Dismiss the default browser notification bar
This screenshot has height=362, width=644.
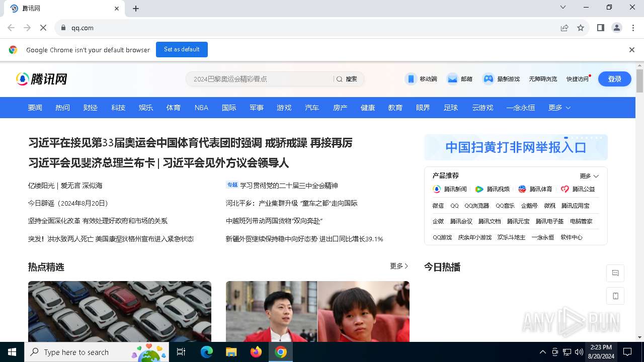632,50
